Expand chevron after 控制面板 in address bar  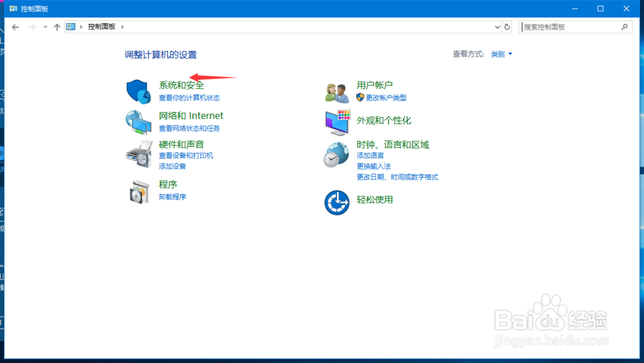(x=122, y=26)
